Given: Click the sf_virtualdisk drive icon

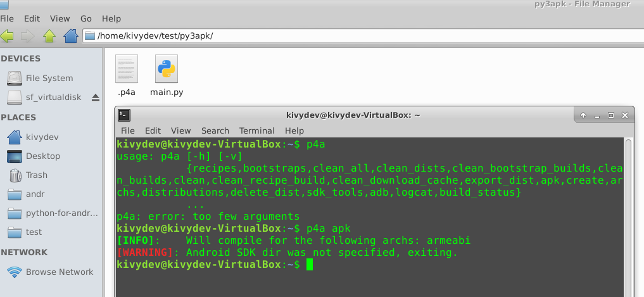Looking at the screenshot, I should click(15, 98).
